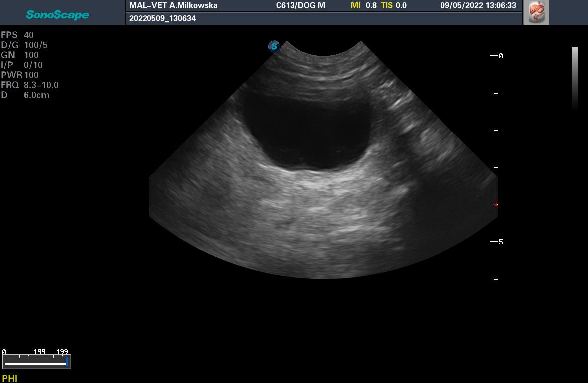
Task: Click the red focus position marker
Action: pyautogui.click(x=495, y=205)
